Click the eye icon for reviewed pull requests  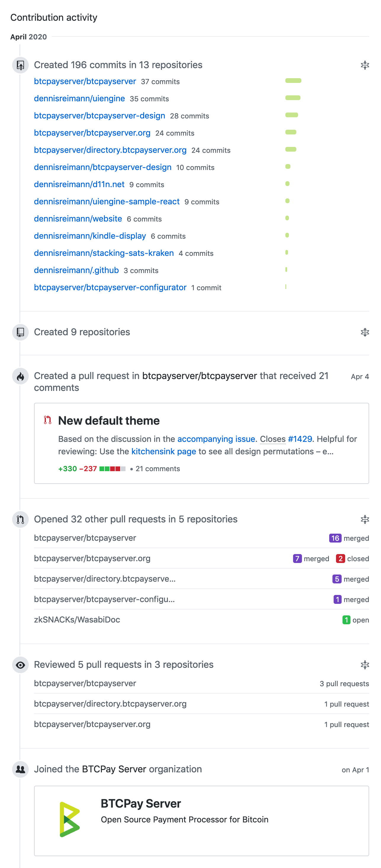20,665
